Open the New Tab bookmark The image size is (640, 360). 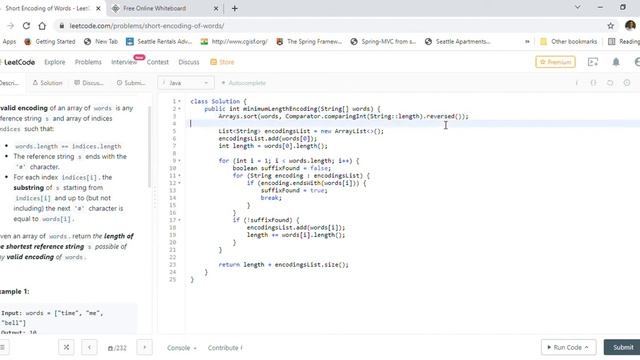click(101, 42)
